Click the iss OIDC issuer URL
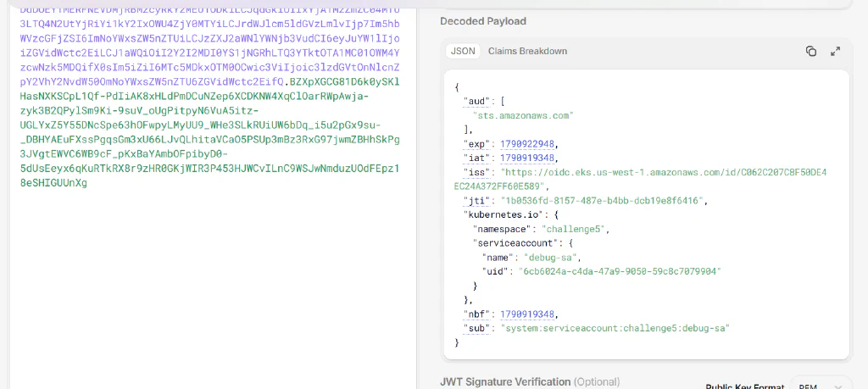Viewport: 868px width, 389px height. point(640,180)
